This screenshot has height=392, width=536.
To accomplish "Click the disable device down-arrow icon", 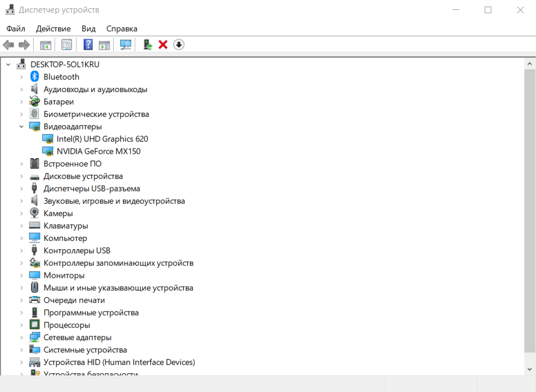I will point(178,45).
